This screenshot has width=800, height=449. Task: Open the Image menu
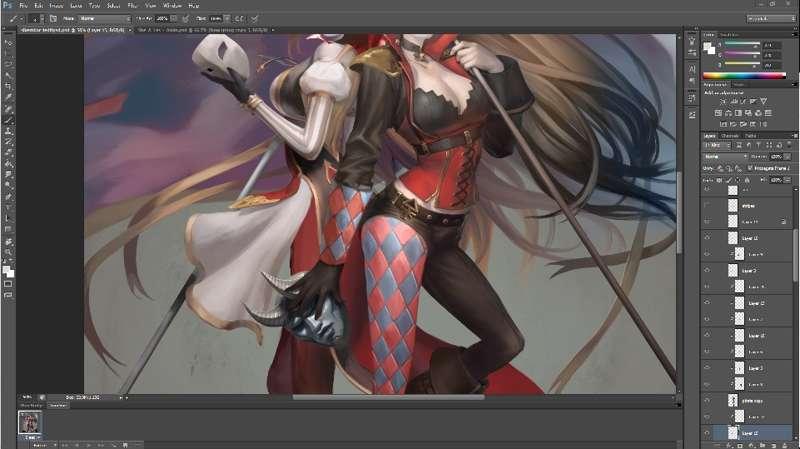[56, 6]
